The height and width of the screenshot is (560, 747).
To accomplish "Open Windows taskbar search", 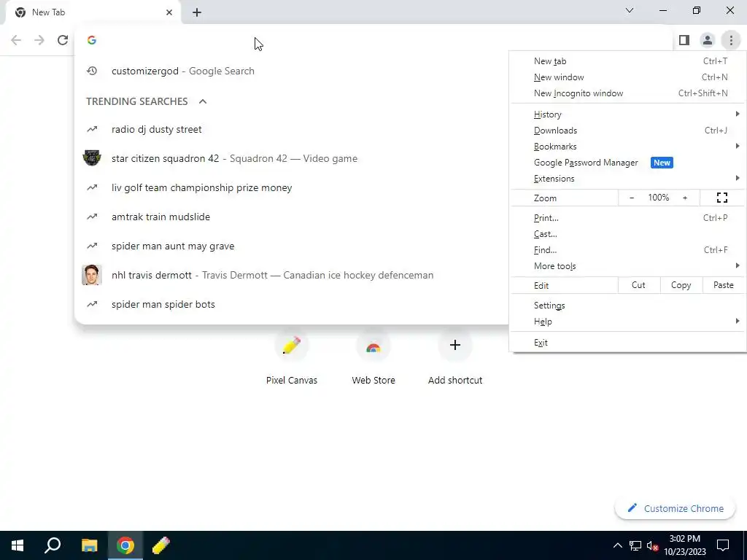I will coord(53,545).
